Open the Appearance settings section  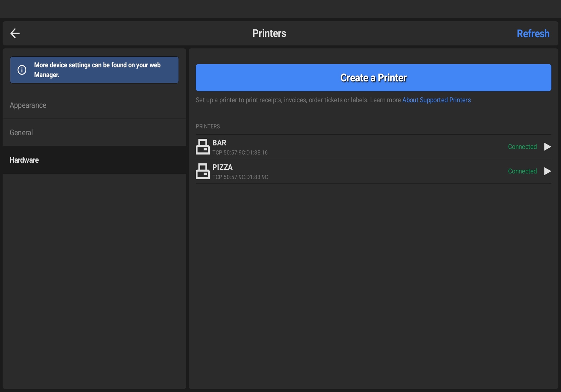pyautogui.click(x=28, y=105)
